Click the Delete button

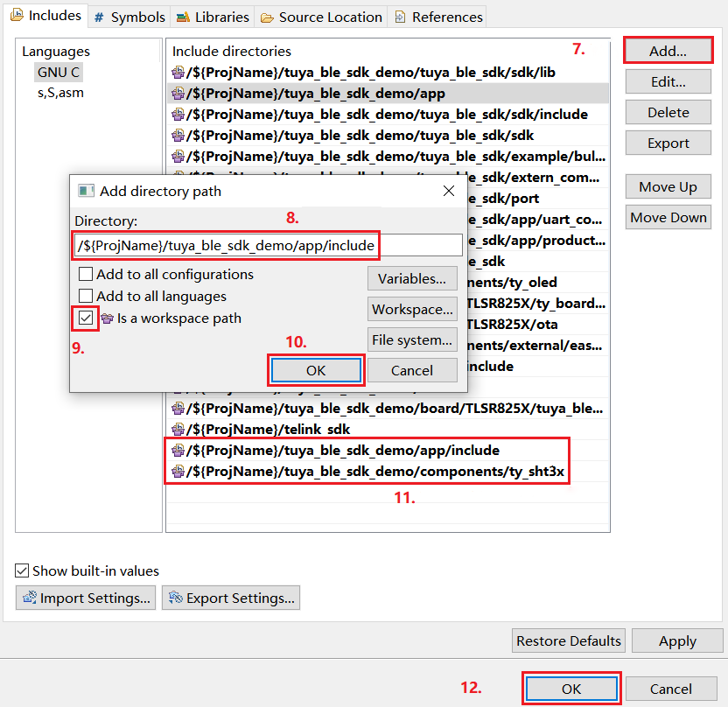[x=668, y=112]
